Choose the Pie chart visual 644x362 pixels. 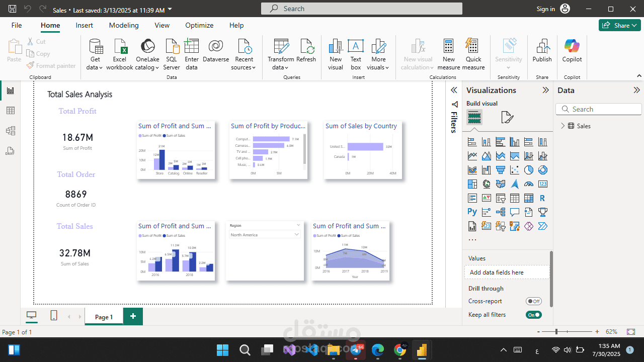point(528,170)
